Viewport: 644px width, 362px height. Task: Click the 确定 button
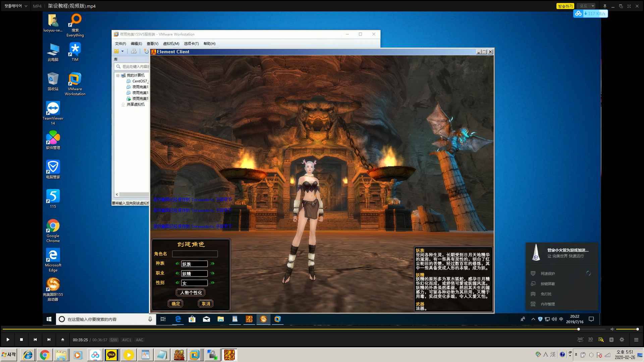tap(175, 304)
